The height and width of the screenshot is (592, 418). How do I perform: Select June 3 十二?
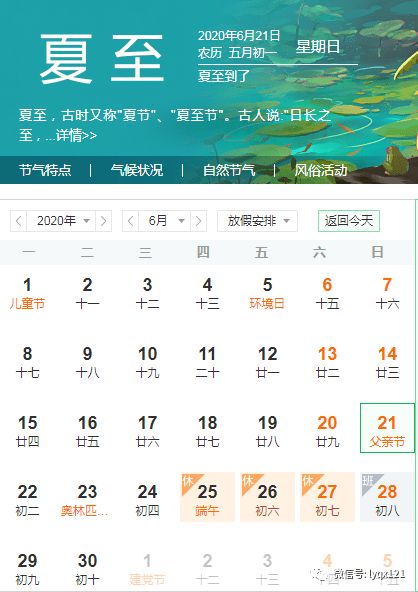147,294
